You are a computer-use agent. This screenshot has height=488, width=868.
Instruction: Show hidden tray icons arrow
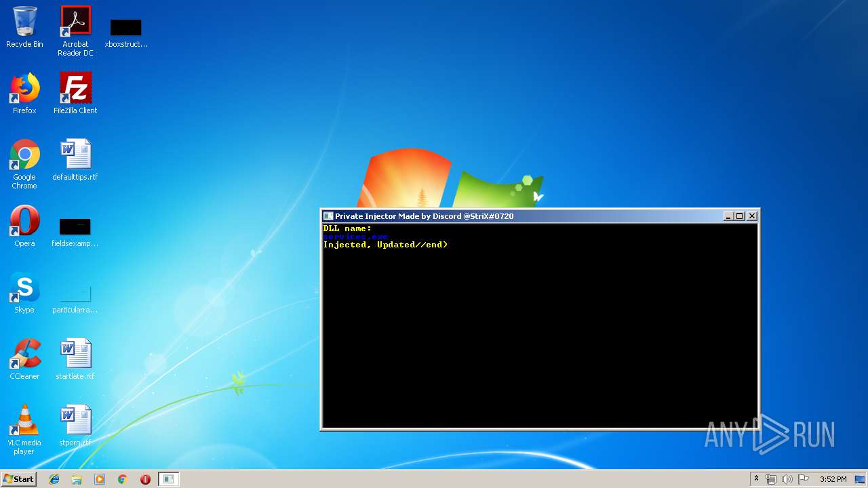(756, 479)
